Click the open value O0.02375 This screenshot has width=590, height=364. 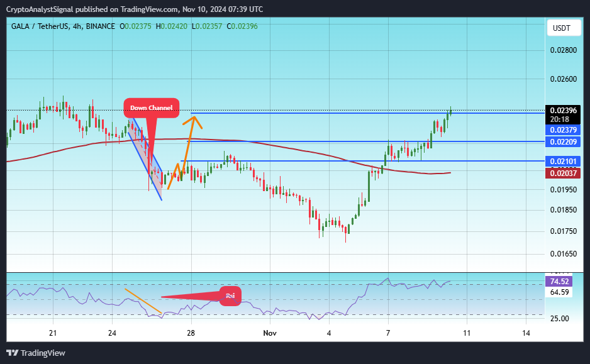pyautogui.click(x=135, y=26)
